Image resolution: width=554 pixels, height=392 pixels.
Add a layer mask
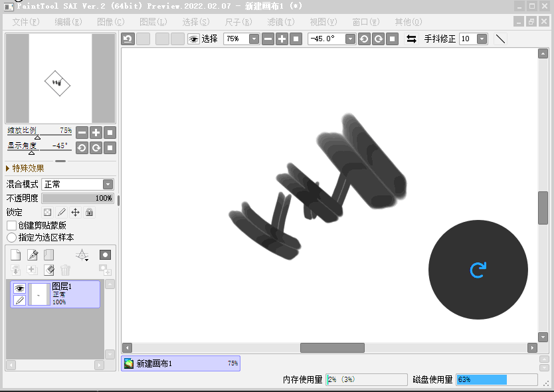click(x=106, y=255)
